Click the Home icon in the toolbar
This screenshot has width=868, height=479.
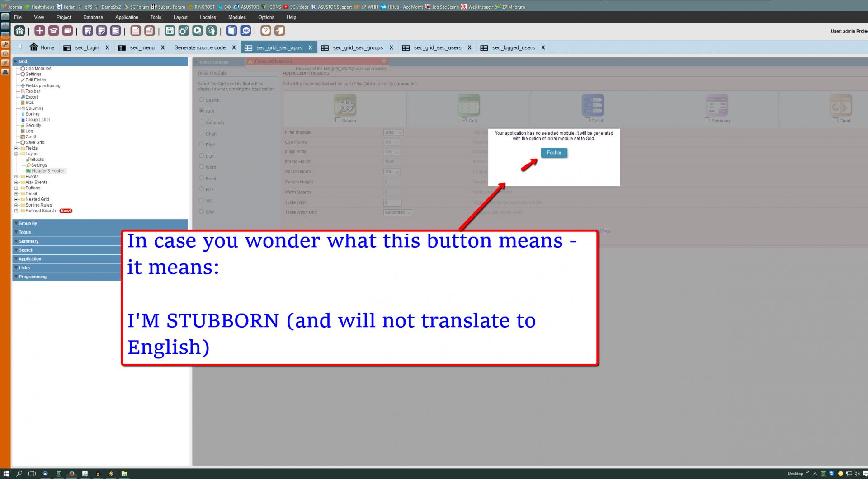tap(19, 31)
